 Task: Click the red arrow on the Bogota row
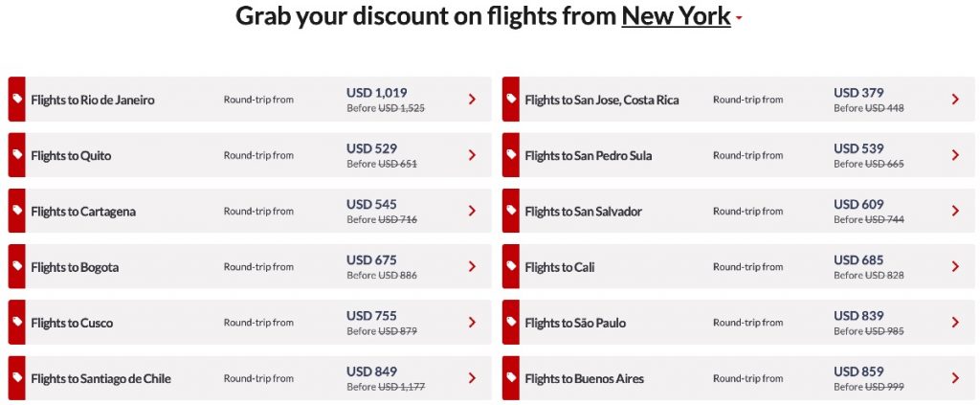click(x=472, y=267)
